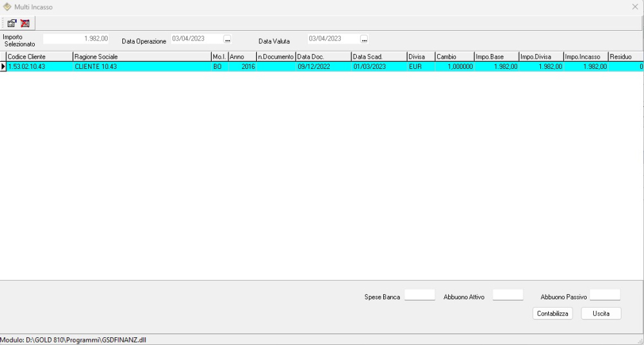Screen dimensions: 644x345
Task: Select the row indicator arrow for CLIENTE 10.43
Action: 3,66
